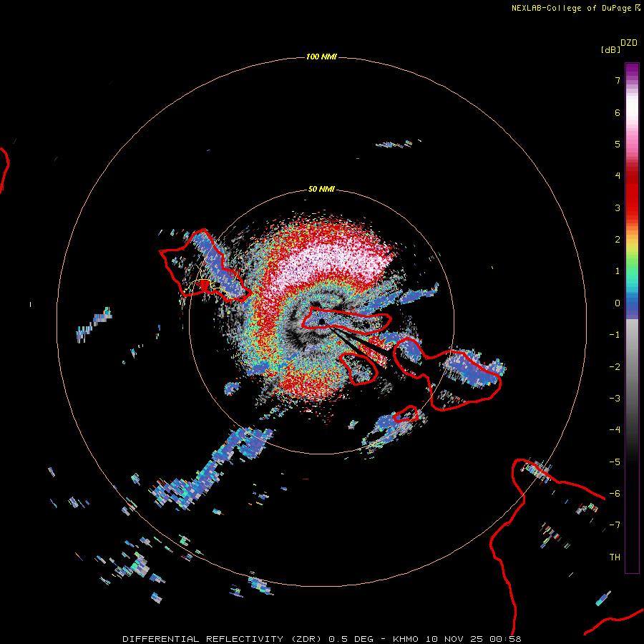Click the 5 dB scale label
This screenshot has height=644, width=644.
tap(618, 144)
